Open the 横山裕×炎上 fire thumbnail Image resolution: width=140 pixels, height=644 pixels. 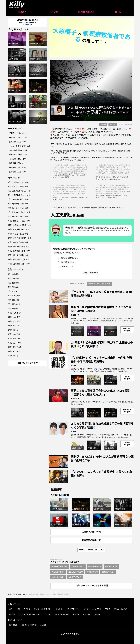click(77, 380)
